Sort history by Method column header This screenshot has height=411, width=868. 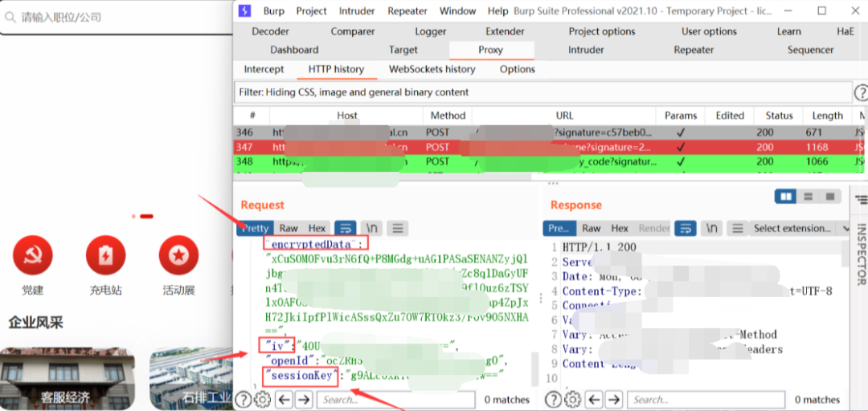[448, 116]
